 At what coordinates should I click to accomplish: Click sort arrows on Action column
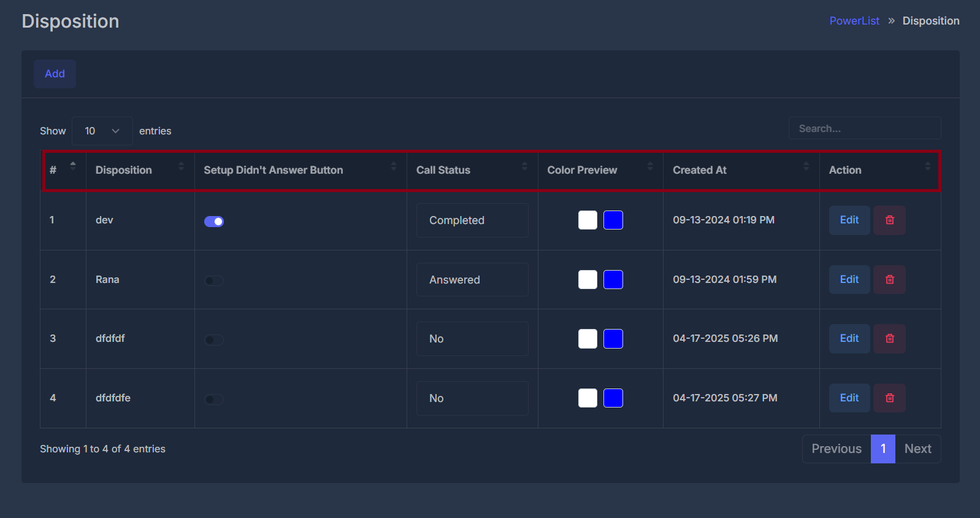(927, 166)
